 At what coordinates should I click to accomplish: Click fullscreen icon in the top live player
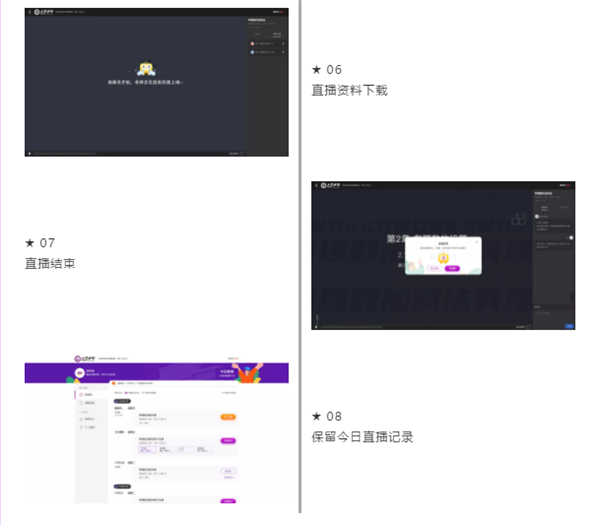(240, 153)
